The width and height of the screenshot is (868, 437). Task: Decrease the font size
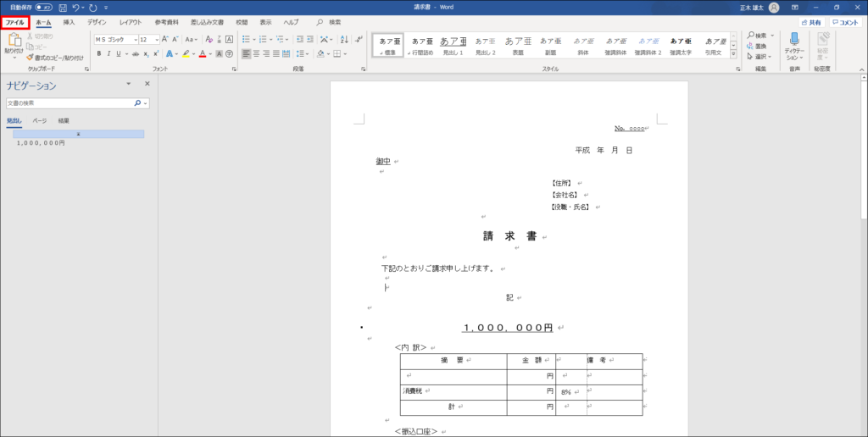[175, 39]
